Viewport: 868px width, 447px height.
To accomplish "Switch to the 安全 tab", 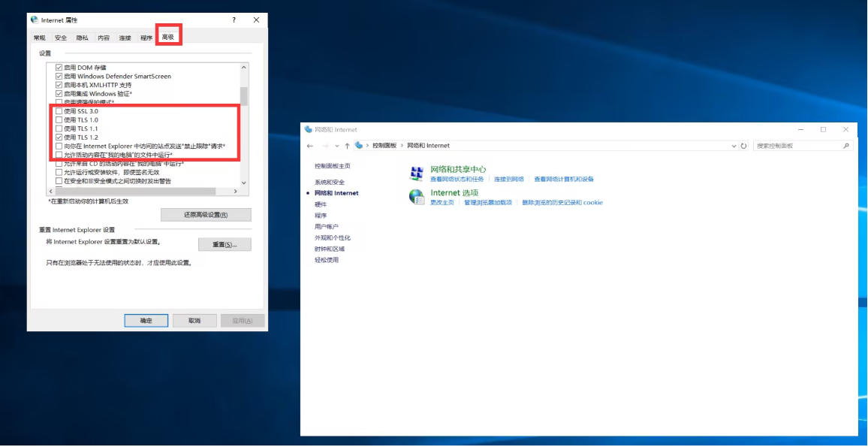I will [x=61, y=38].
